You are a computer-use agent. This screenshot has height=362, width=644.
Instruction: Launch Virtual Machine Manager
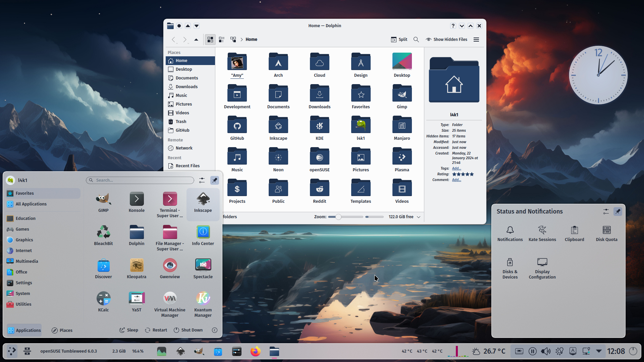click(170, 304)
